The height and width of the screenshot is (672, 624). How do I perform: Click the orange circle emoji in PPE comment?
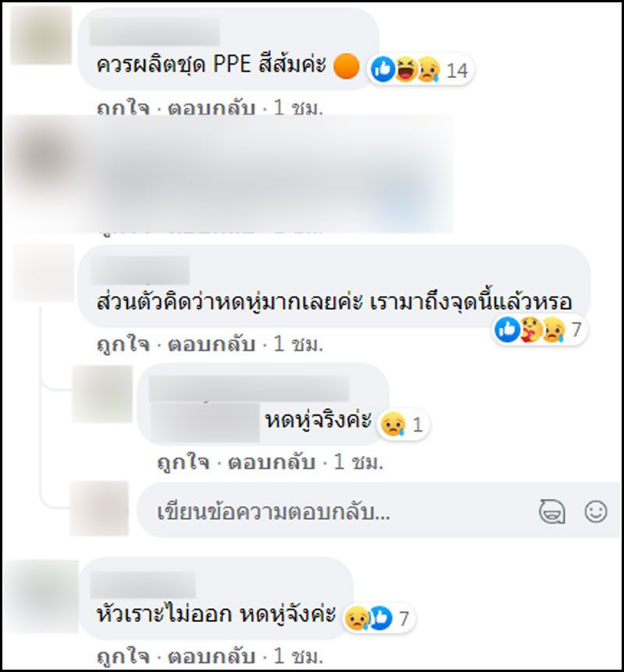[346, 66]
